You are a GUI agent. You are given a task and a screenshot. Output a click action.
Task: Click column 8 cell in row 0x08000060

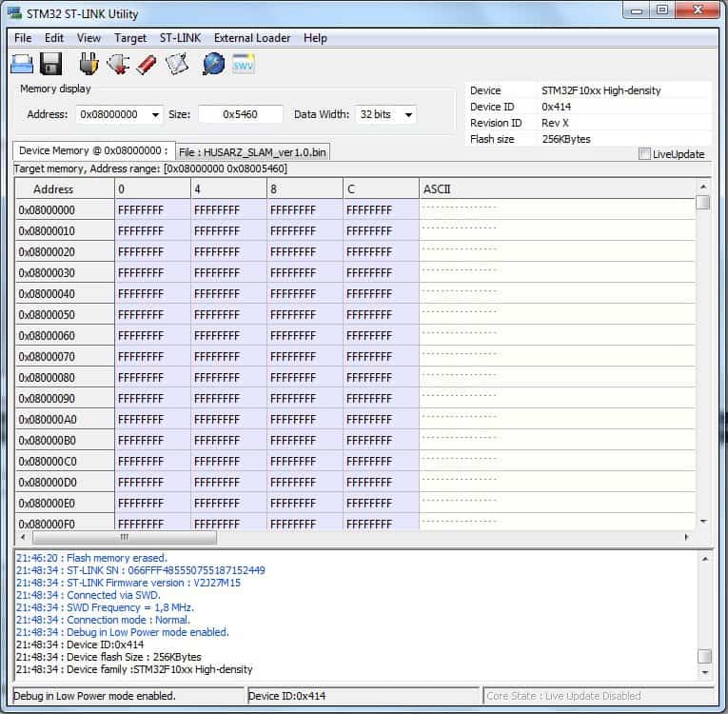(x=305, y=335)
